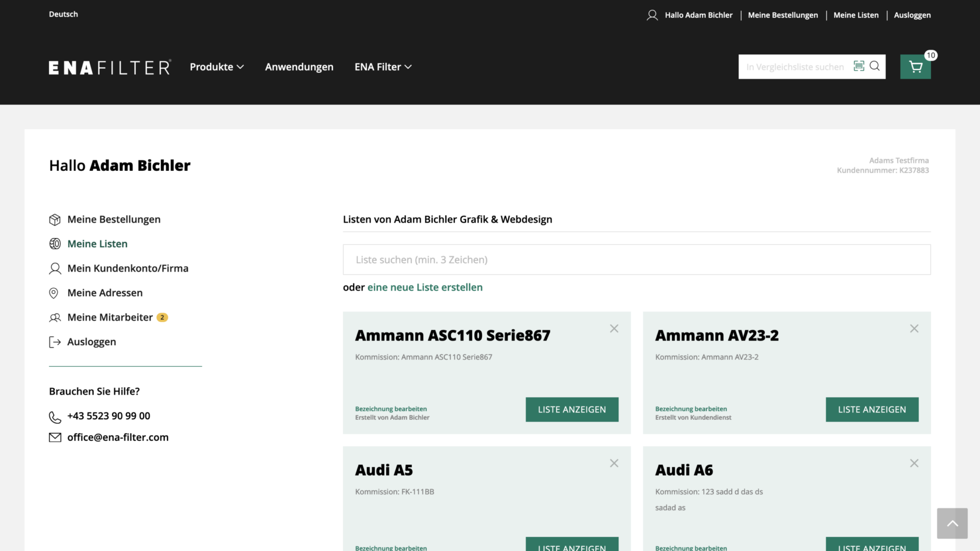Delete the Audi A5 list using its X
The width and height of the screenshot is (980, 551).
pos(614,463)
